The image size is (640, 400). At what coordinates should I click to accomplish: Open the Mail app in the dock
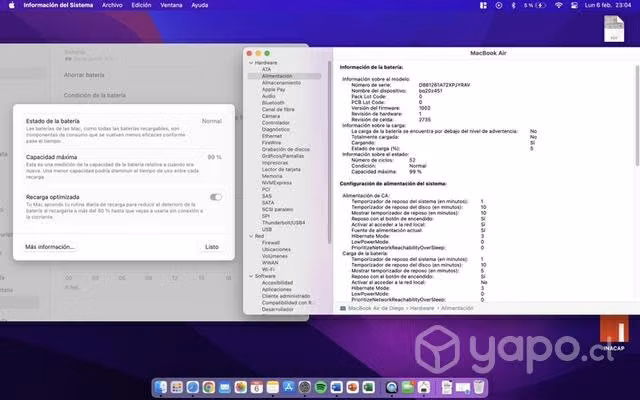click(224, 387)
